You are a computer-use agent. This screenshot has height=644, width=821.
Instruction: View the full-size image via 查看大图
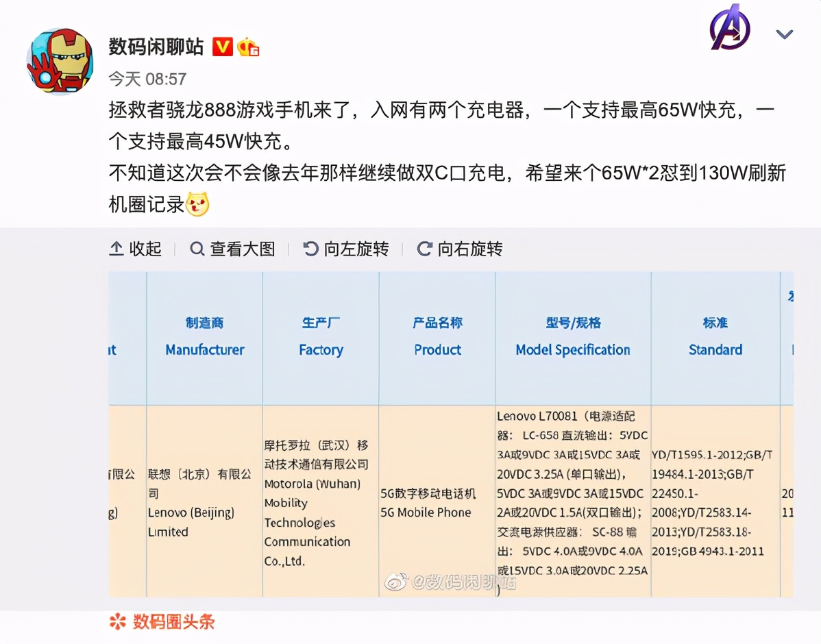(x=232, y=249)
